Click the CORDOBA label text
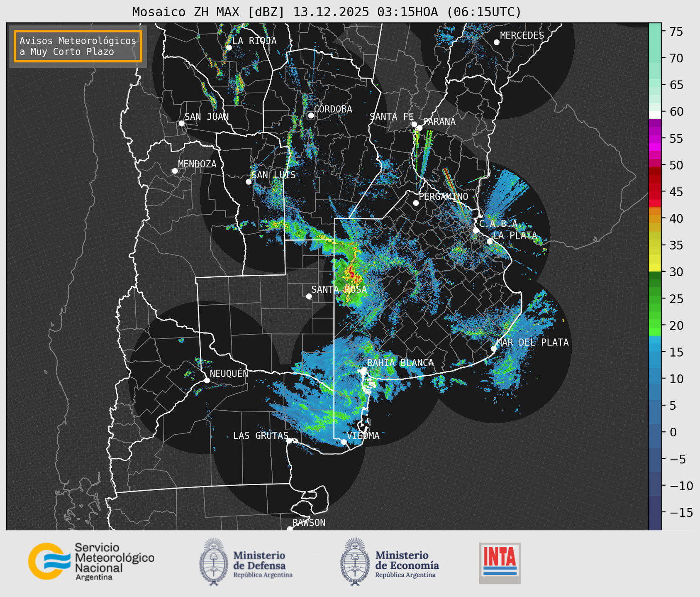 (333, 109)
